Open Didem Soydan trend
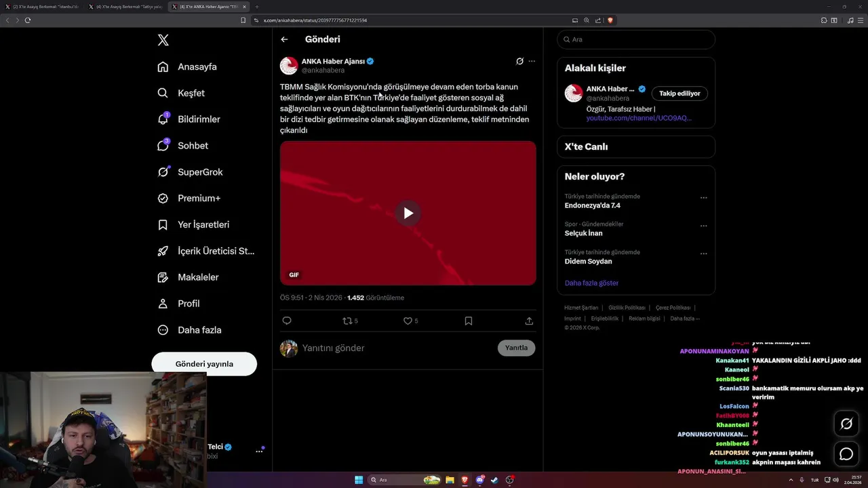The image size is (868, 488). click(x=589, y=261)
